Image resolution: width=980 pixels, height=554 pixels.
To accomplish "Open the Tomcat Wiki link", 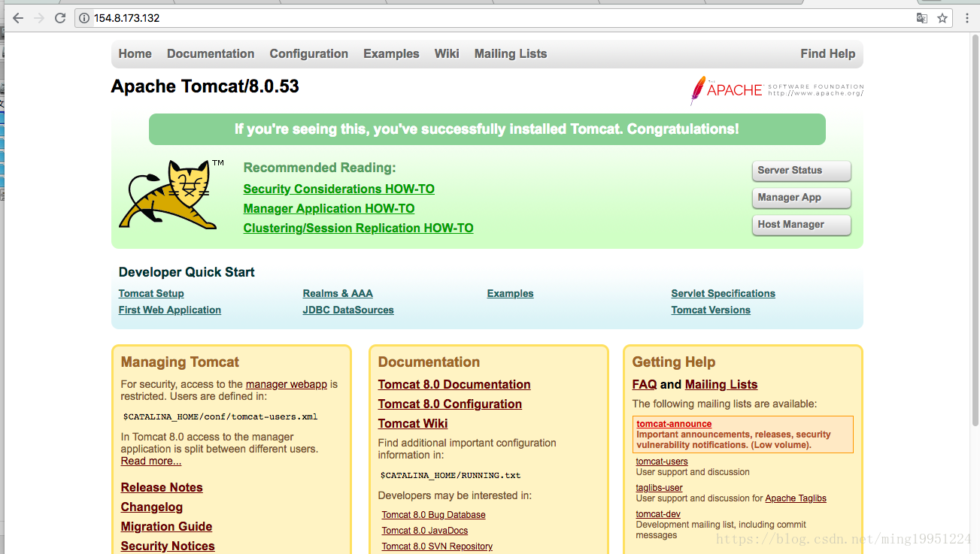I will 413,424.
